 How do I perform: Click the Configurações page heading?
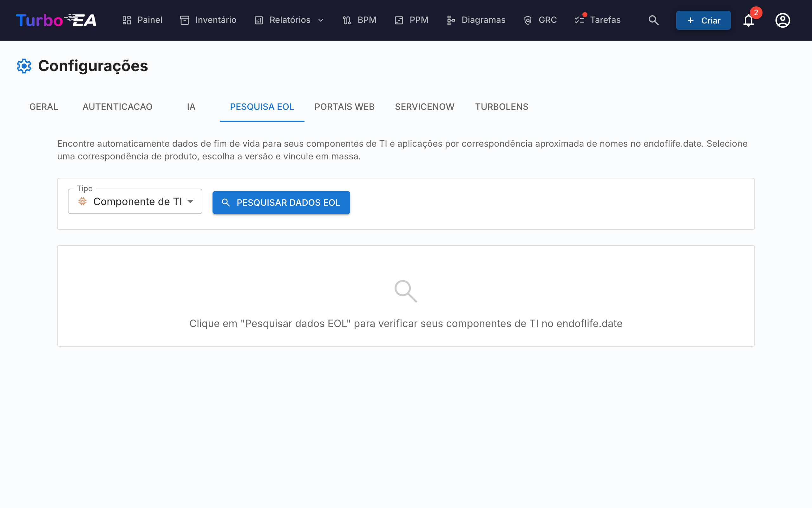tap(93, 66)
